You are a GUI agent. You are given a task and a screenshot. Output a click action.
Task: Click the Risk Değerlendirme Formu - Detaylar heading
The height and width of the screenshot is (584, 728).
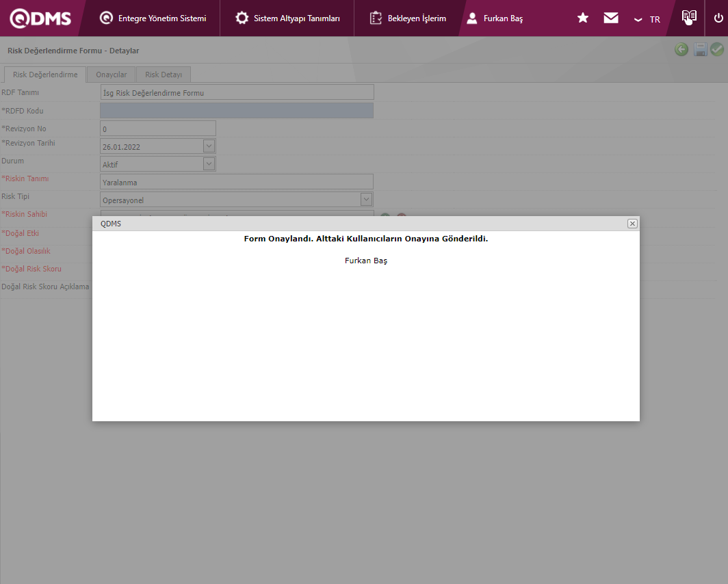click(x=73, y=51)
